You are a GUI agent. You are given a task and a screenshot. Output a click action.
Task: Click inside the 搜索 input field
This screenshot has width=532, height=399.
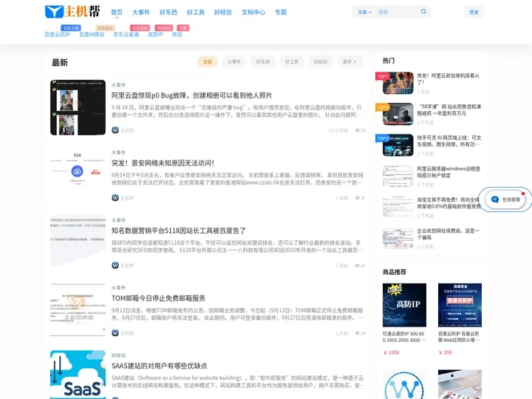pyautogui.click(x=397, y=13)
